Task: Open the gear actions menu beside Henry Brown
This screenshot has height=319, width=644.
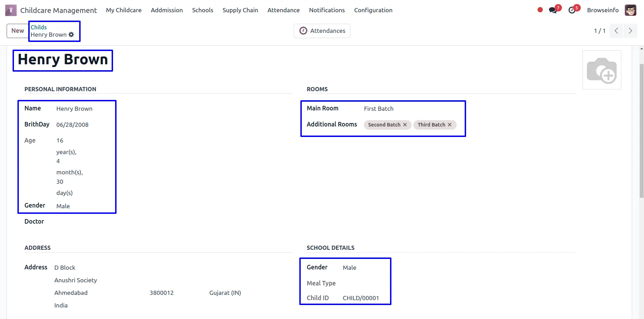Action: pyautogui.click(x=71, y=35)
